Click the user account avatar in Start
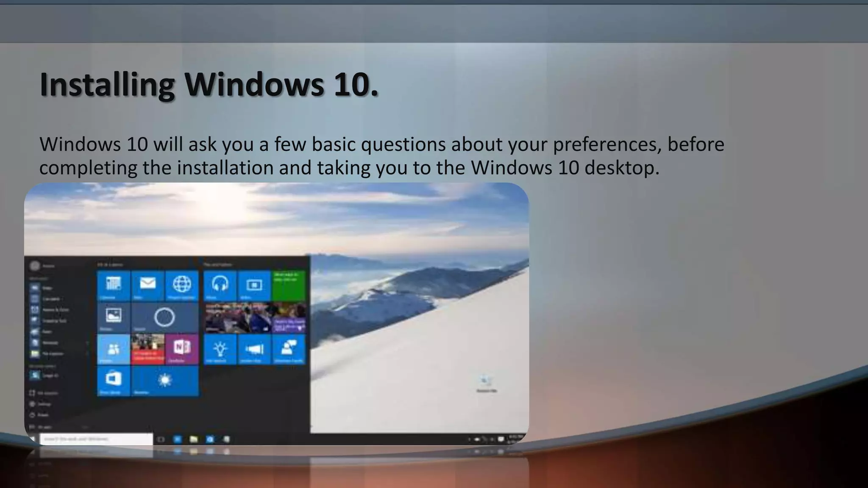The image size is (868, 488). (x=35, y=266)
